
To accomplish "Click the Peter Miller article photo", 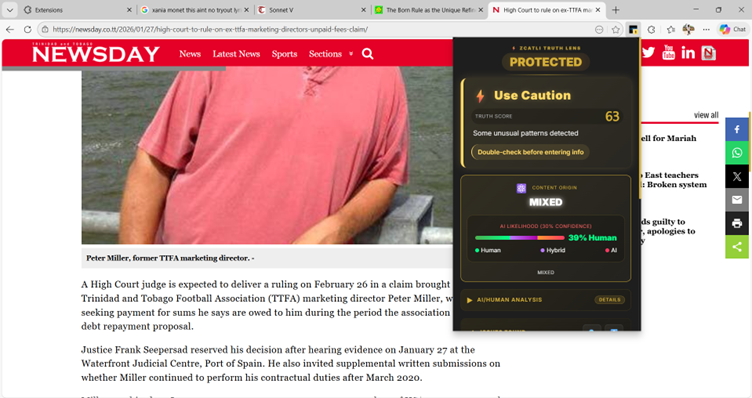I will [267, 155].
